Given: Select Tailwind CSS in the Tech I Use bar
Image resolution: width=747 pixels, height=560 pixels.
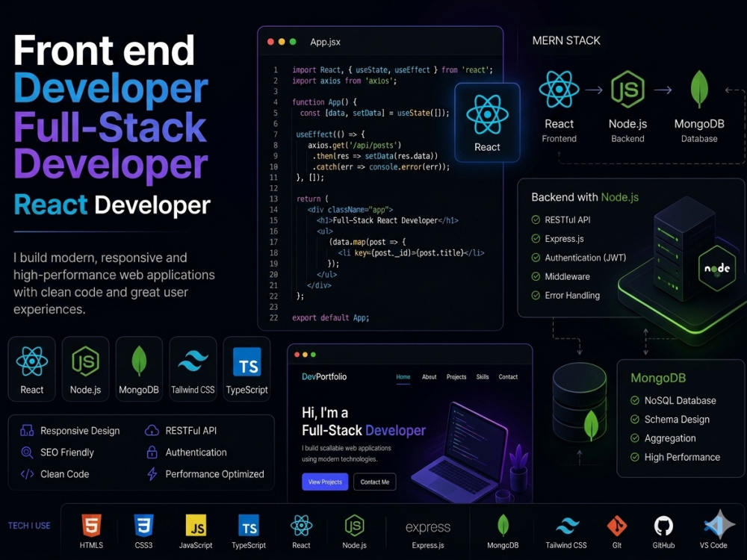Looking at the screenshot, I should (x=566, y=526).
